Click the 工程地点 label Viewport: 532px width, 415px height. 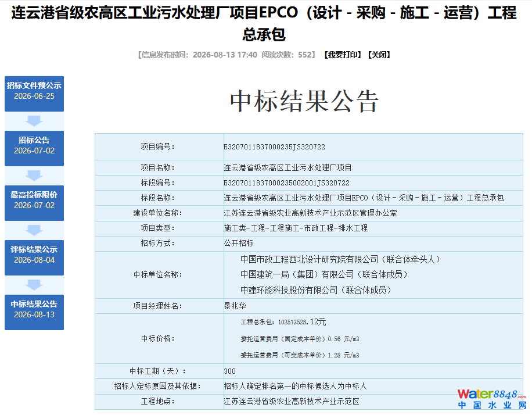tap(158, 402)
